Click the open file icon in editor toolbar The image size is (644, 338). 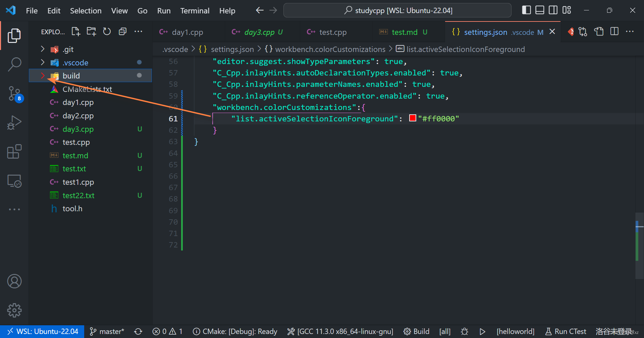tap(599, 32)
